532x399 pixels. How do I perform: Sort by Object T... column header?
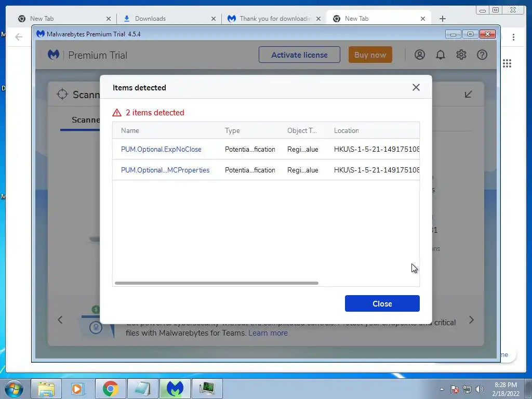(x=302, y=130)
